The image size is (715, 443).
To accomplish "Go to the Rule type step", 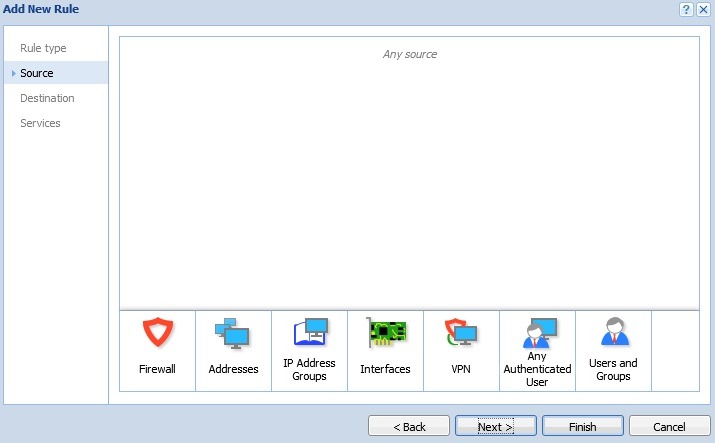I will click(43, 48).
